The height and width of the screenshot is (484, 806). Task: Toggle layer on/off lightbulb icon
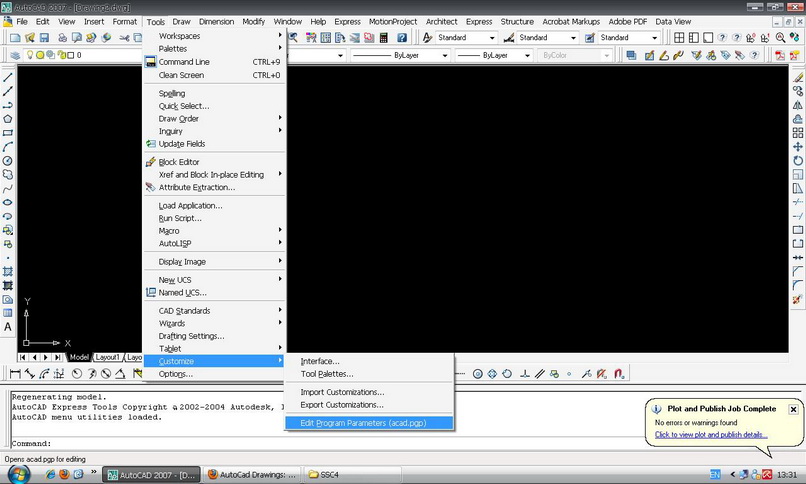pyautogui.click(x=30, y=55)
